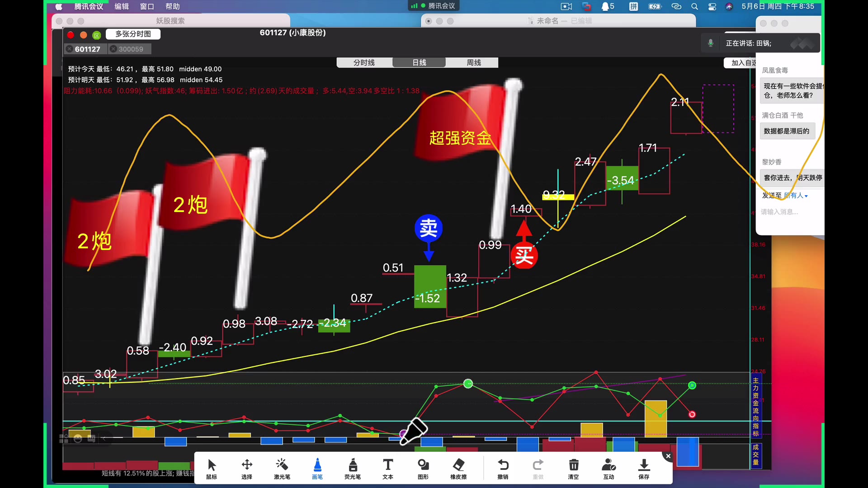Open Control Center in menu bar
This screenshot has height=488, width=868.
click(712, 6)
